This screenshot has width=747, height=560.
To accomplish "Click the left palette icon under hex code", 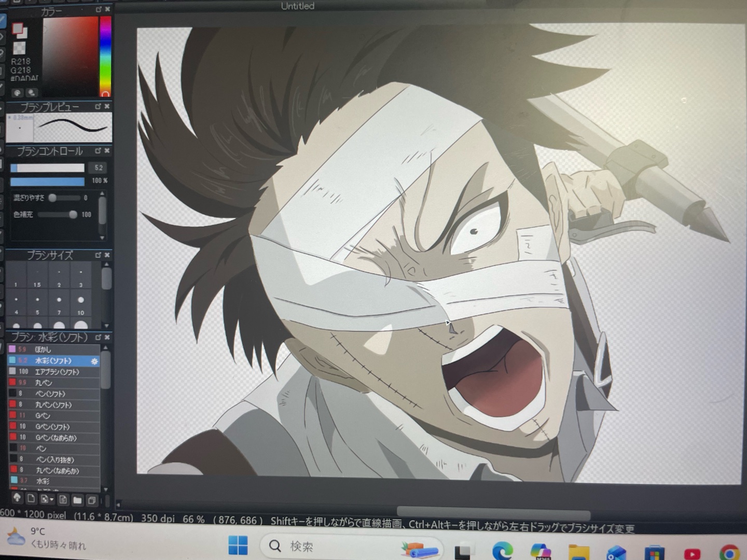I will click(18, 93).
